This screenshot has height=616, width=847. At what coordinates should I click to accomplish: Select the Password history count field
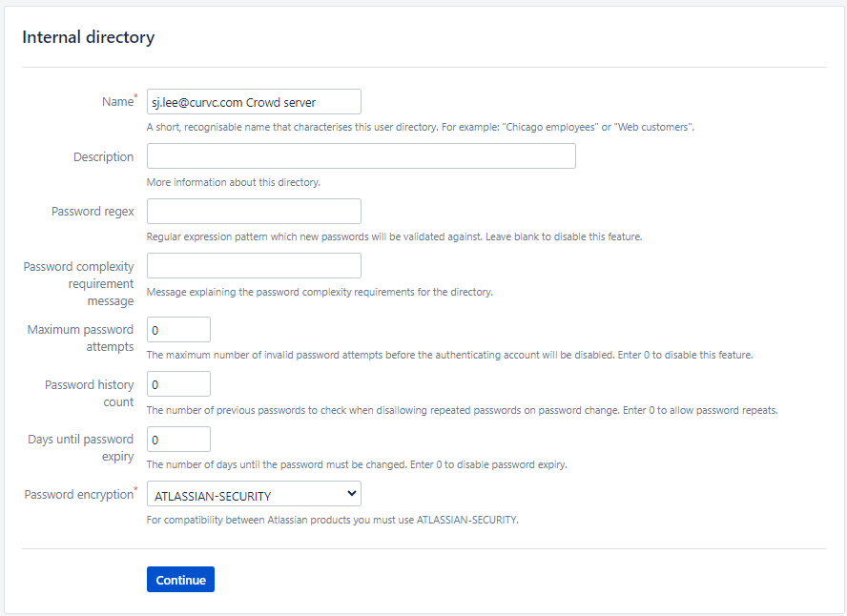178,384
